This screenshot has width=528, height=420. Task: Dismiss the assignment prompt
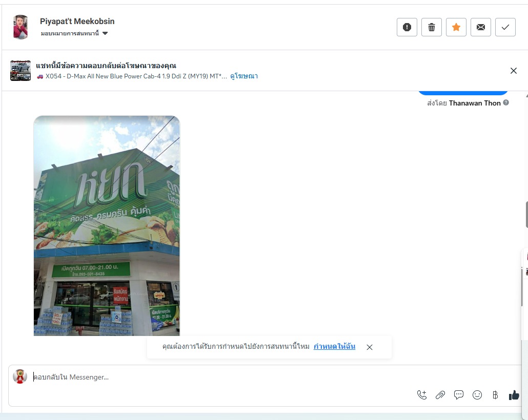click(x=370, y=347)
